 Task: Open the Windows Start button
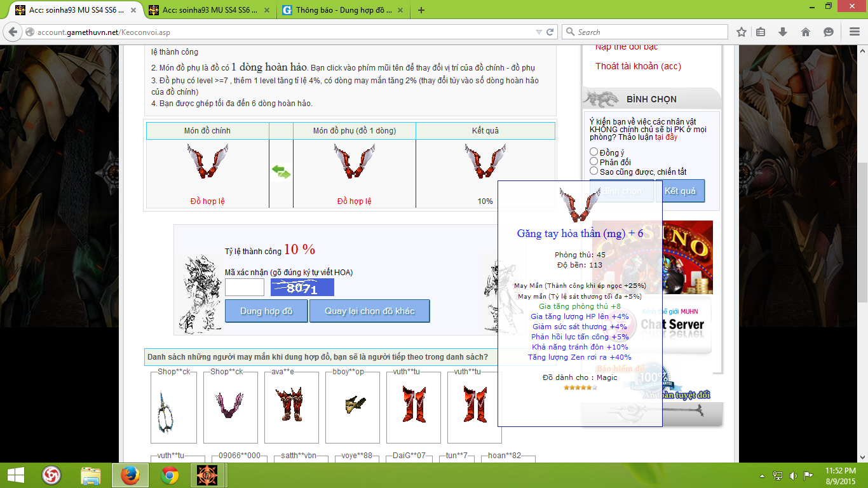tap(15, 475)
